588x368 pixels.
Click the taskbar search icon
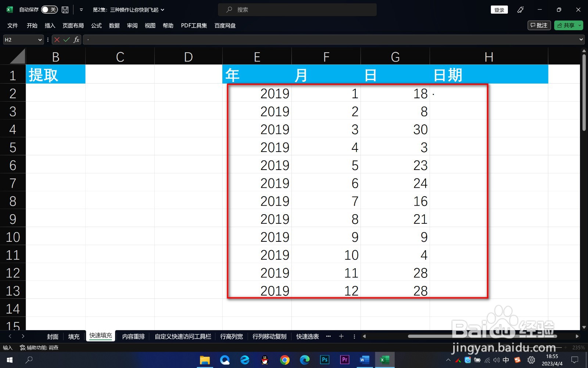click(x=29, y=360)
